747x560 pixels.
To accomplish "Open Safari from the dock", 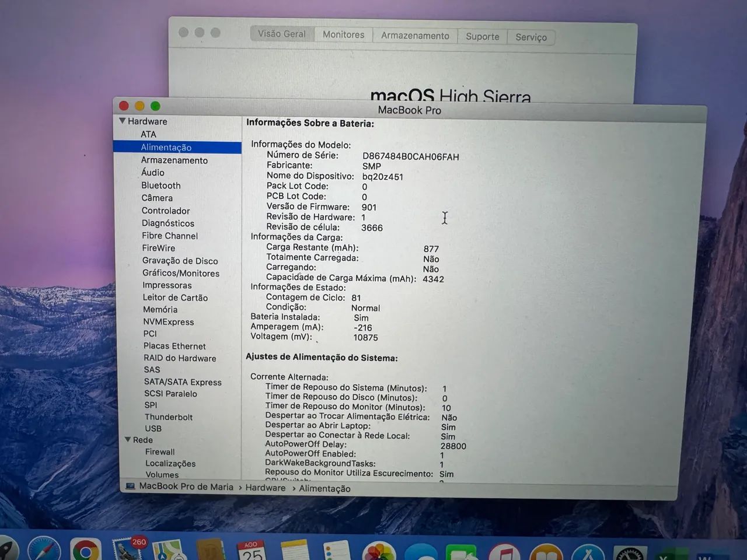I will click(44, 549).
